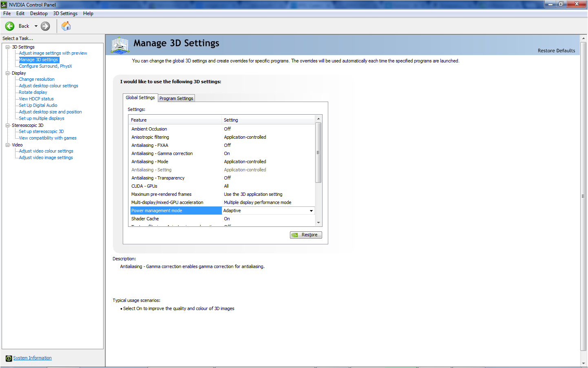Switch to Program Settings tab

tap(176, 98)
